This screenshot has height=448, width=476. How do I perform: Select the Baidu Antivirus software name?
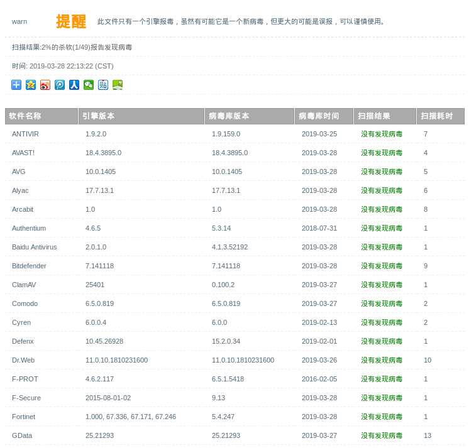click(35, 247)
